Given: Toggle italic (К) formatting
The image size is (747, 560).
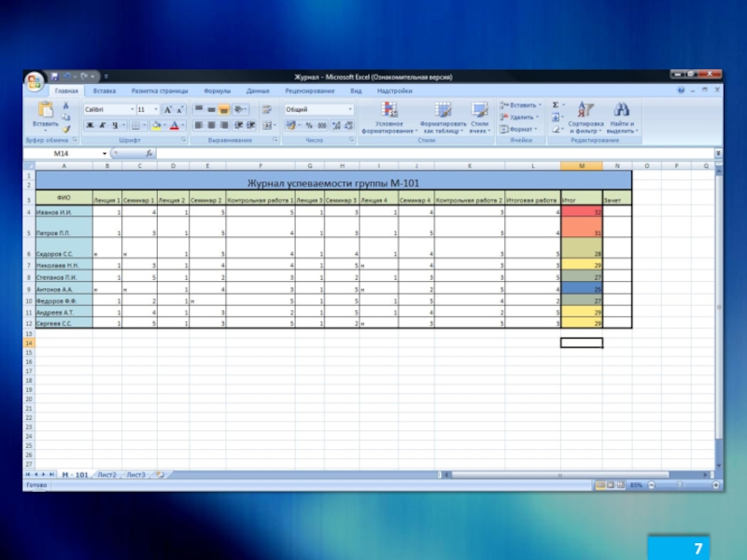Looking at the screenshot, I should [x=102, y=125].
